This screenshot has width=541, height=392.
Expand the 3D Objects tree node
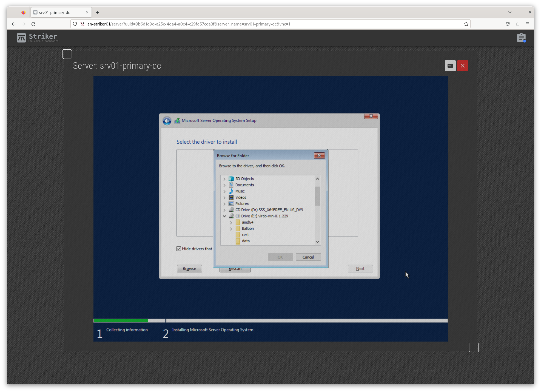[x=224, y=179]
